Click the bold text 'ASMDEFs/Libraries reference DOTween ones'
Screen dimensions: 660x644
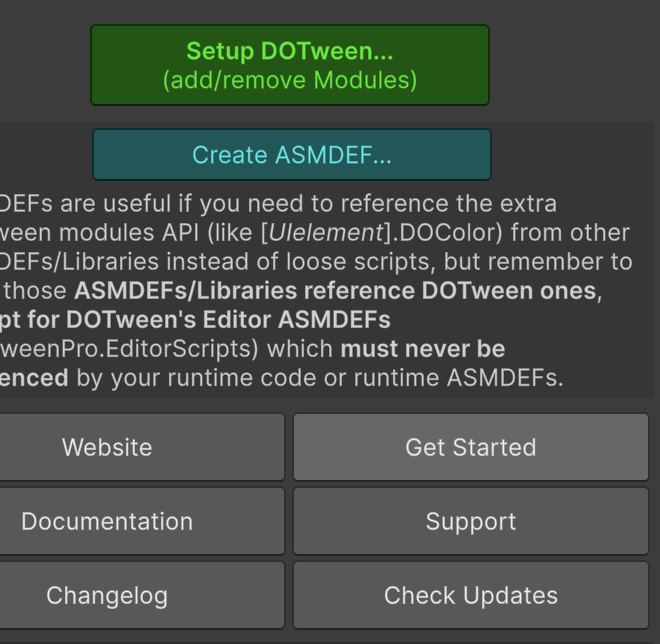335,290
